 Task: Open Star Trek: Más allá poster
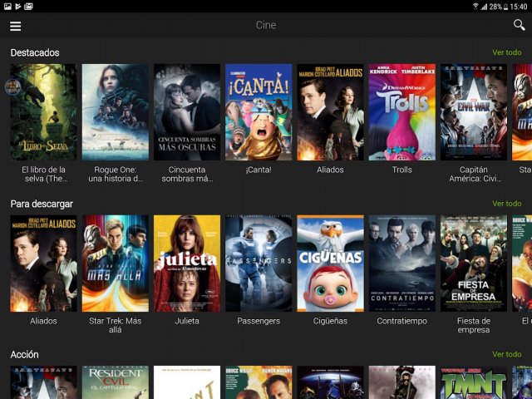[x=116, y=264]
